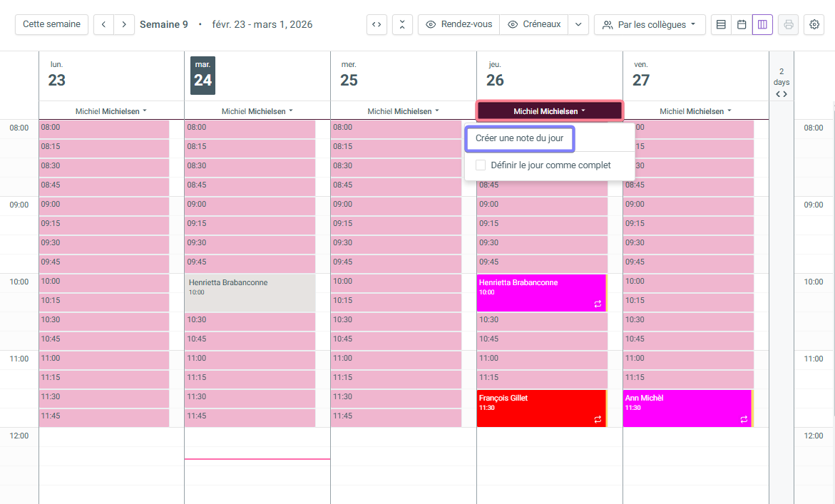The width and height of the screenshot is (835, 504).
Task: Open the red François Gillet appointment
Action: (x=541, y=408)
